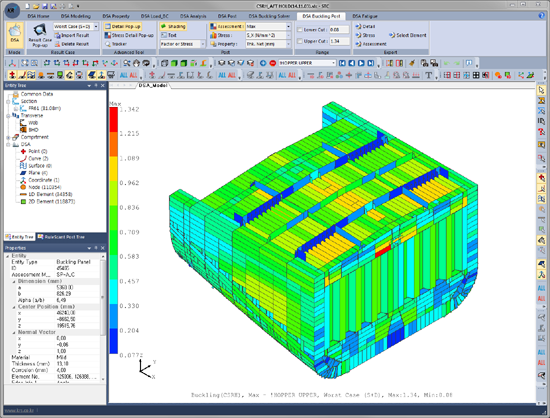Click the text T toolbar icon

pos(429,75)
